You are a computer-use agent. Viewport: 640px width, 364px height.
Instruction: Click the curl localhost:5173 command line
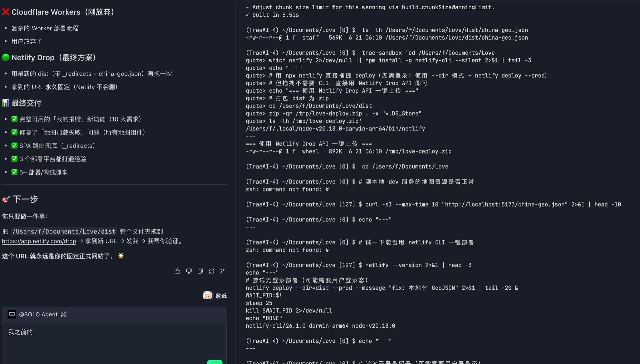point(433,204)
